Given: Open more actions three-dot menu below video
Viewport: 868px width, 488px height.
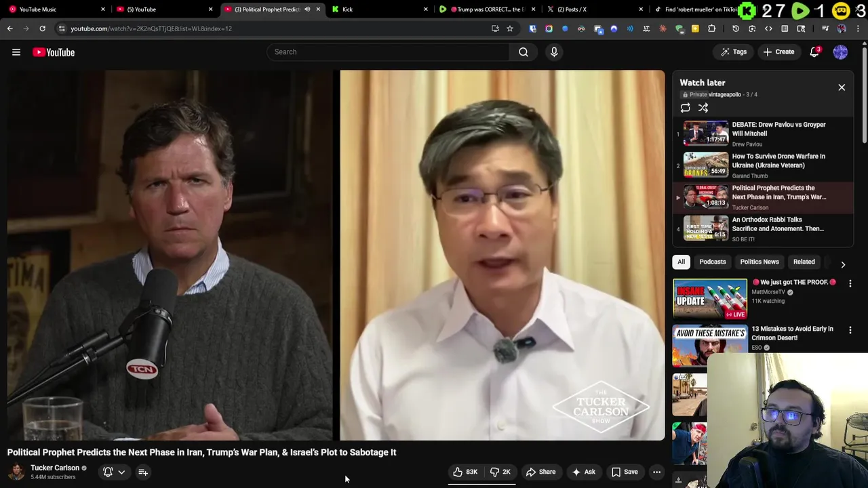Looking at the screenshot, I should coord(656,472).
